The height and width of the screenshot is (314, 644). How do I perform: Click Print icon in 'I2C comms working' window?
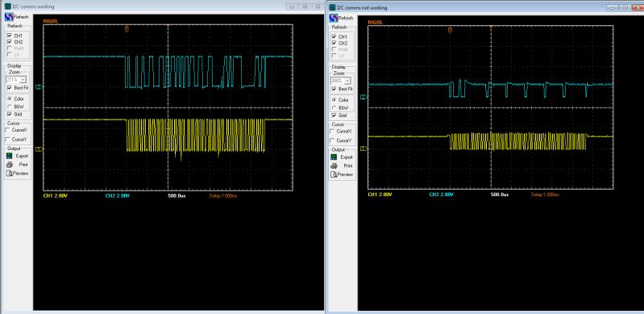10,165
